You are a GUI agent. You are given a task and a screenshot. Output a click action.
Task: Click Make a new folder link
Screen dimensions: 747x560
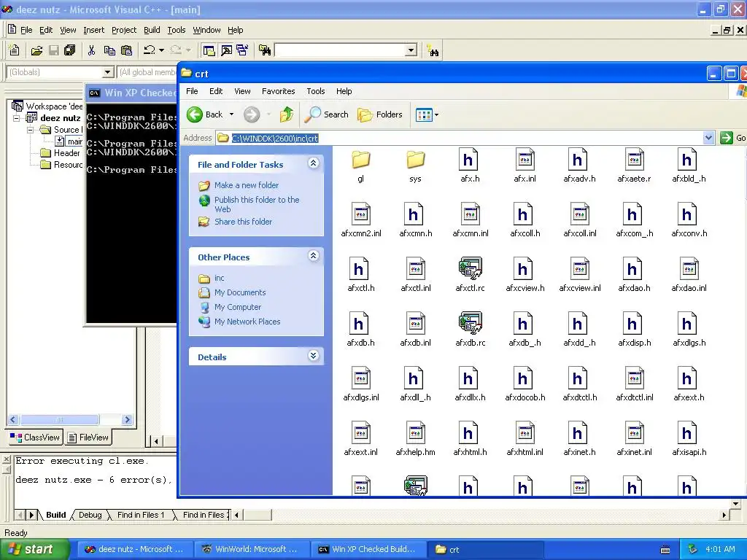click(247, 185)
